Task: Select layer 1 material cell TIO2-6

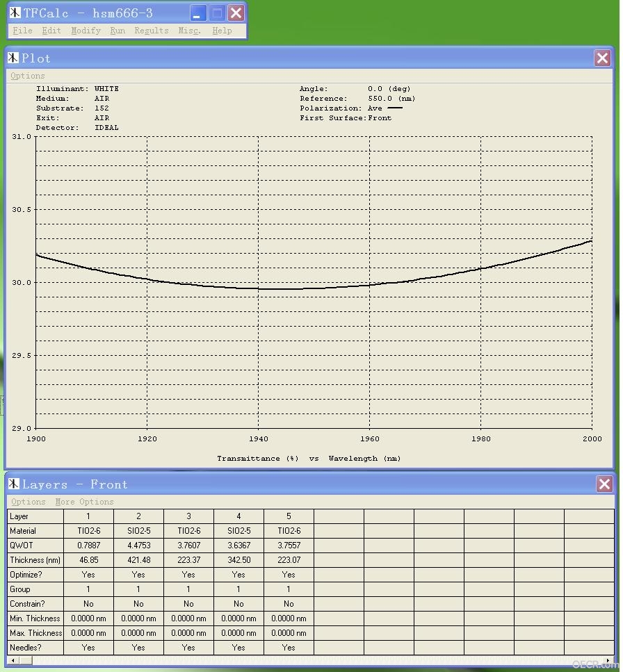Action: point(89,530)
